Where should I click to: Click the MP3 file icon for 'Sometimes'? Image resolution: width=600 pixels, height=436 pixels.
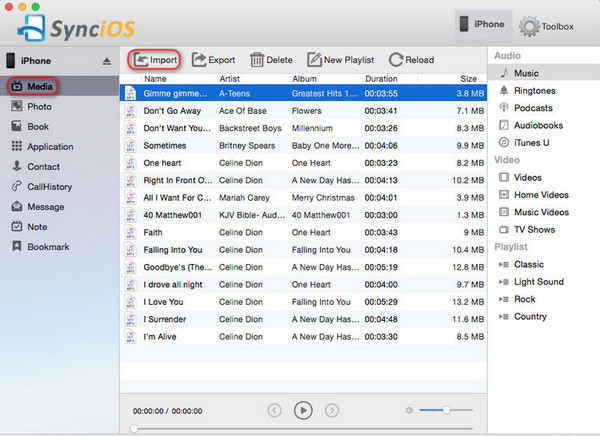[130, 145]
